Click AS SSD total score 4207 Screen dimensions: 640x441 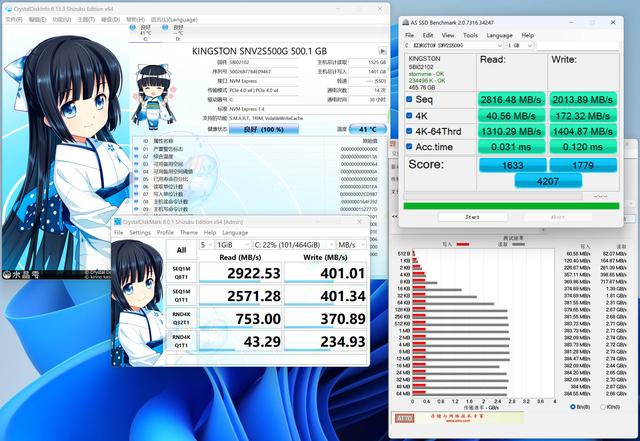point(548,181)
